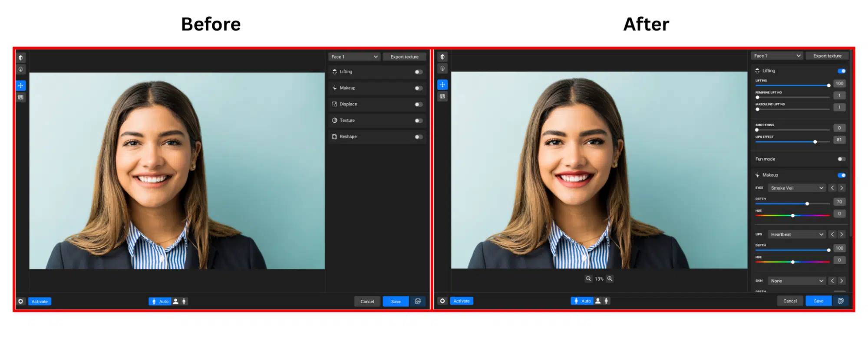Enable Lifting toggle in Before panel
The height and width of the screenshot is (347, 868).
click(419, 72)
